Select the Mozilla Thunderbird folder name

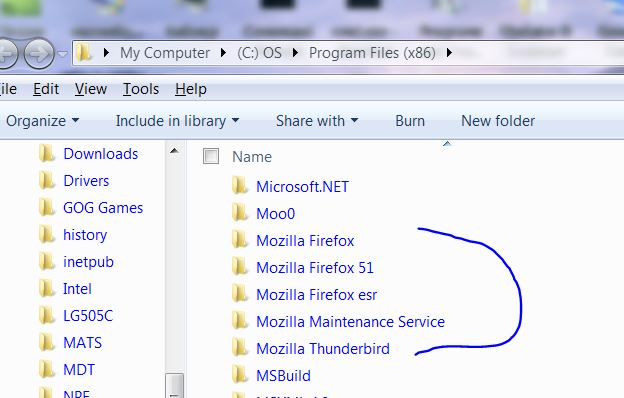[x=323, y=349]
